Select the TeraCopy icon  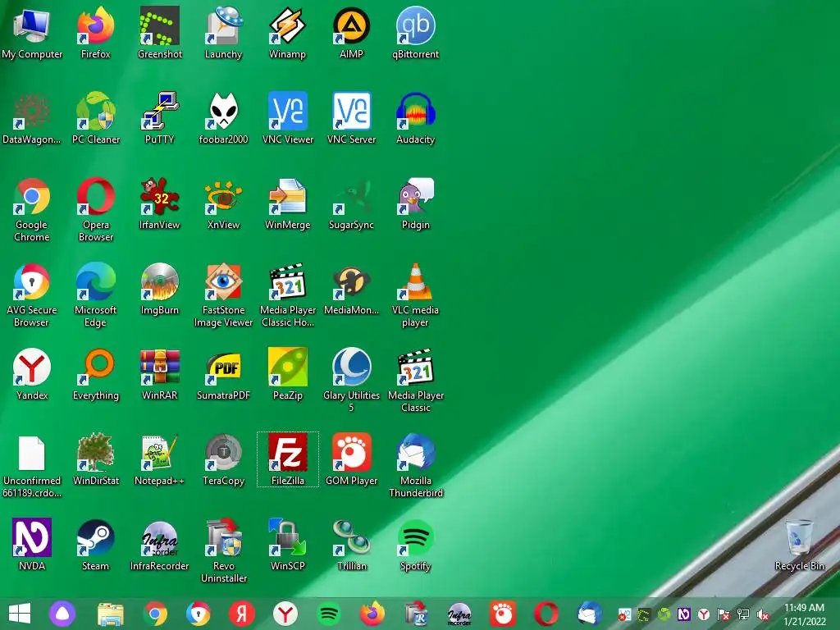click(x=223, y=459)
